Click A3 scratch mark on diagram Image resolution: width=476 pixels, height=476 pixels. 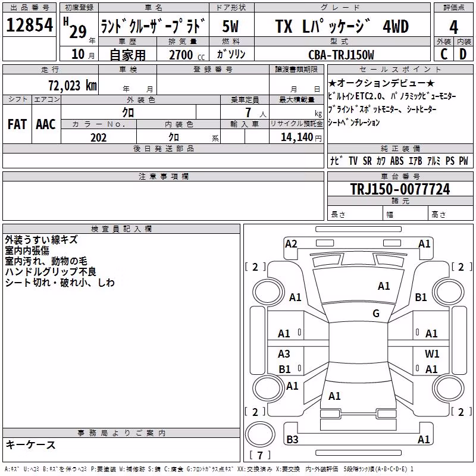click(284, 353)
